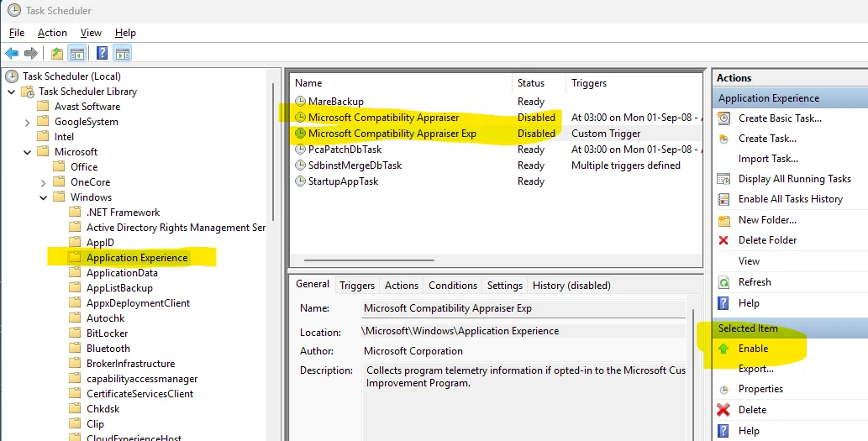Image resolution: width=868 pixels, height=441 pixels.
Task: Click Export in Selected Item section
Action: 756,369
